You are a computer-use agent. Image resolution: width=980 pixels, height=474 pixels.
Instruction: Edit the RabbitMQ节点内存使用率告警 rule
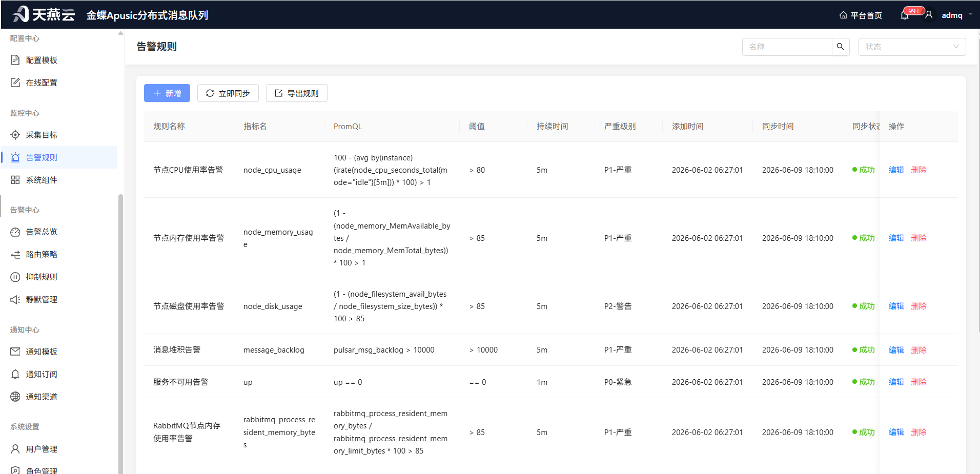pyautogui.click(x=896, y=432)
